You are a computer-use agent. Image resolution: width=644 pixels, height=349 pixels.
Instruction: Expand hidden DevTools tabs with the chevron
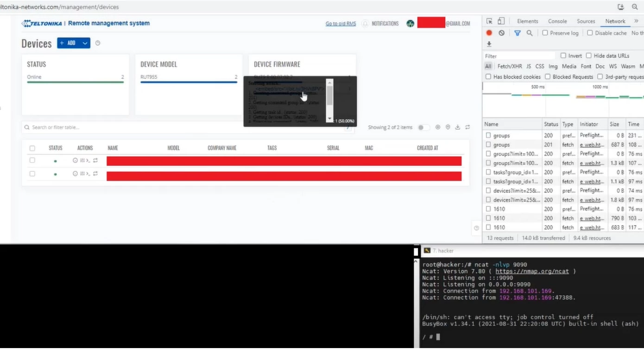point(637,21)
